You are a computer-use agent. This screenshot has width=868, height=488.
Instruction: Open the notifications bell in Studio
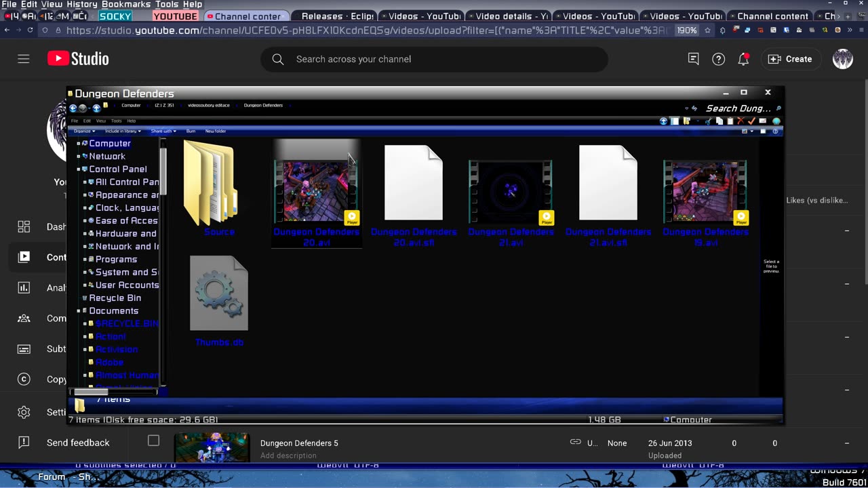pos(743,59)
